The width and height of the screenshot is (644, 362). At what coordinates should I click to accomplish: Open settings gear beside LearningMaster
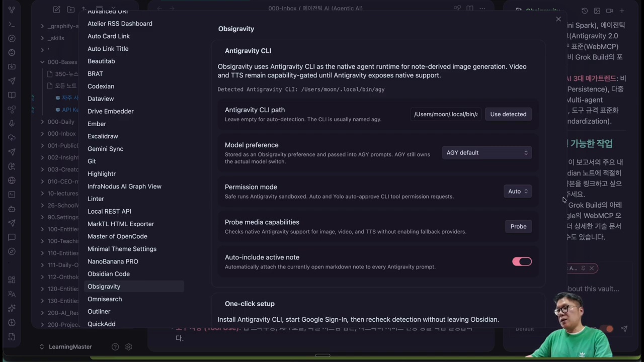(x=129, y=347)
